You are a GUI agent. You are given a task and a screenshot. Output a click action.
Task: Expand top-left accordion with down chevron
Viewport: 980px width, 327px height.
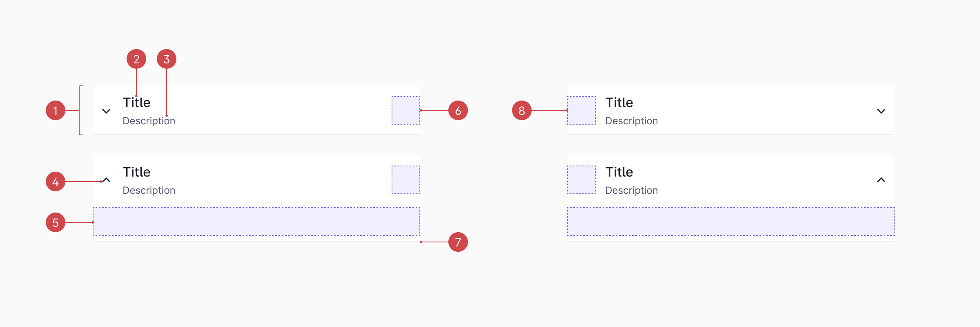click(106, 111)
